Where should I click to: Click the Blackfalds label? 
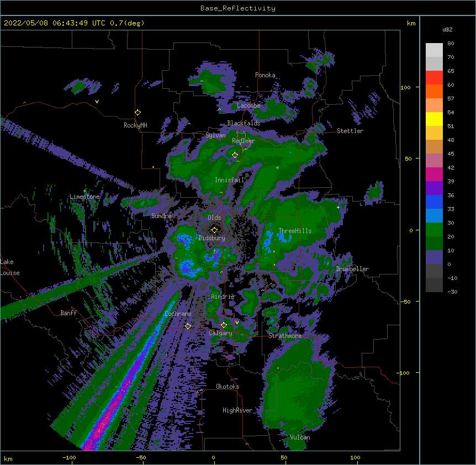pos(244,123)
